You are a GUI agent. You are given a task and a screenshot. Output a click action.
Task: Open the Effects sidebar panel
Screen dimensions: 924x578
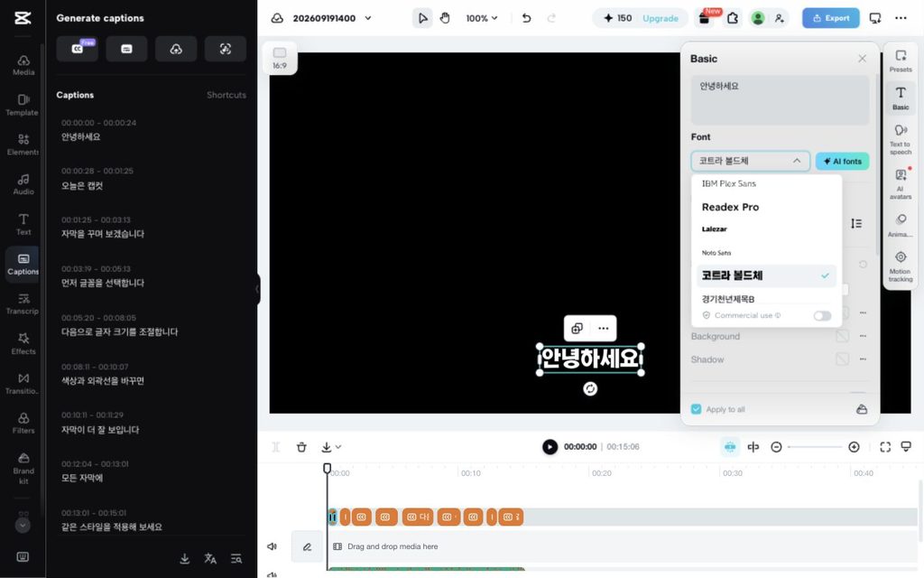pos(23,343)
